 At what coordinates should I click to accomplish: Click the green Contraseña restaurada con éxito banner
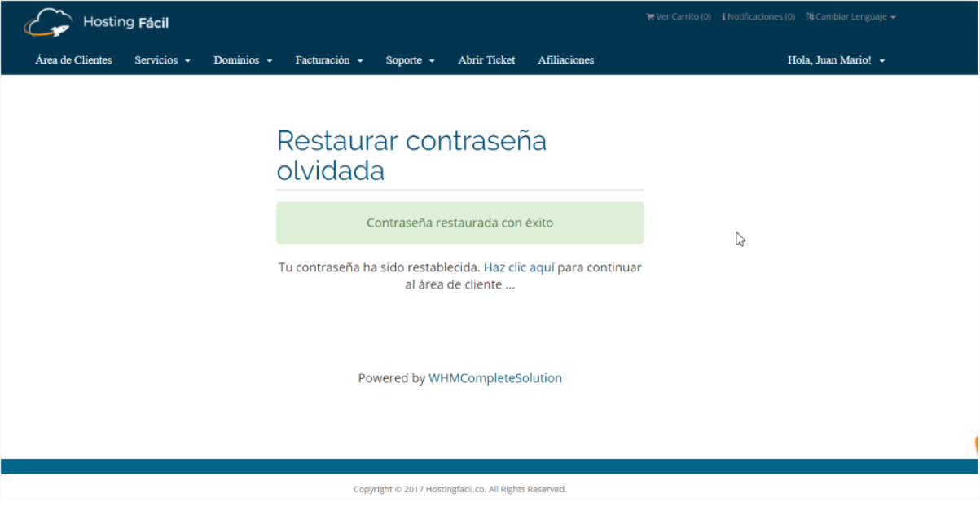click(459, 223)
